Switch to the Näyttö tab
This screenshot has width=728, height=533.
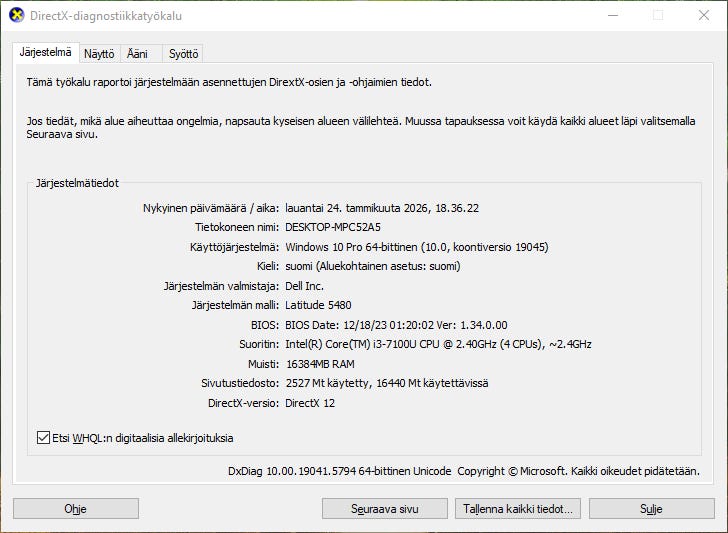coord(99,54)
